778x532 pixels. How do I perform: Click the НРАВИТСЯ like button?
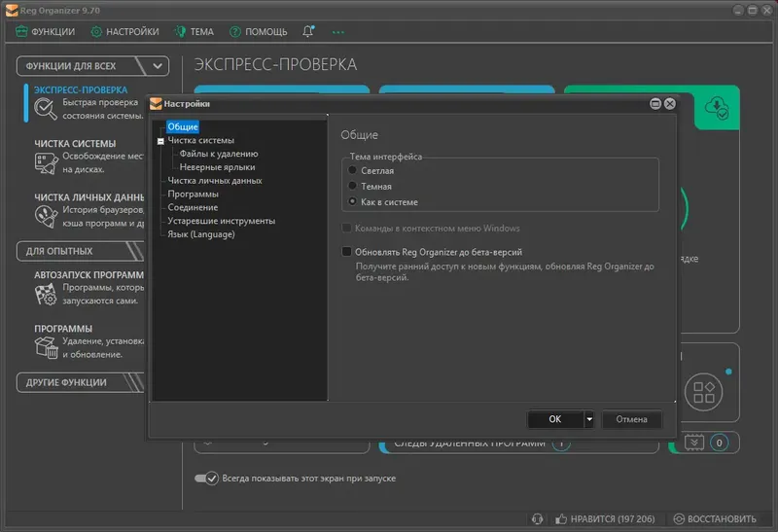coord(605,519)
